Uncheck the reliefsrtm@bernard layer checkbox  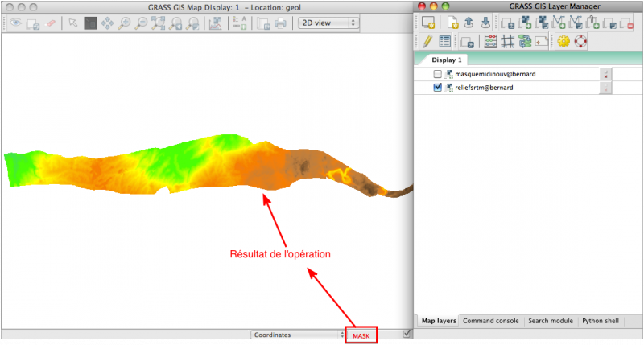(438, 88)
